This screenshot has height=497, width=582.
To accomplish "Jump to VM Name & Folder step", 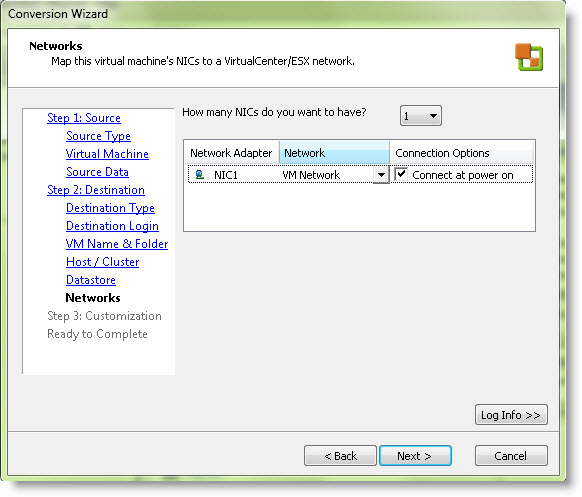I will click(x=117, y=244).
